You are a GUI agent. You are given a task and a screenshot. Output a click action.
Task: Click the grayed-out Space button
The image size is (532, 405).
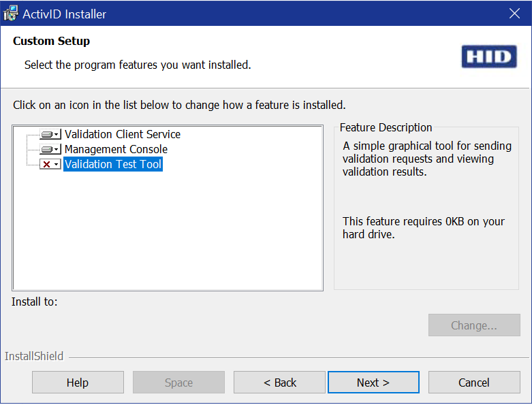(178, 383)
